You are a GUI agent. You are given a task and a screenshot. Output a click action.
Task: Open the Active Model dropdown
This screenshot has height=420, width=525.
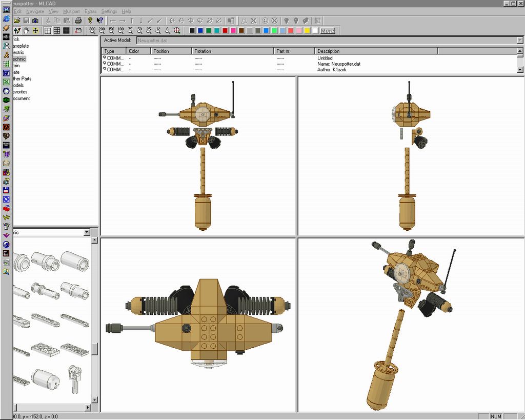pyautogui.click(x=520, y=41)
